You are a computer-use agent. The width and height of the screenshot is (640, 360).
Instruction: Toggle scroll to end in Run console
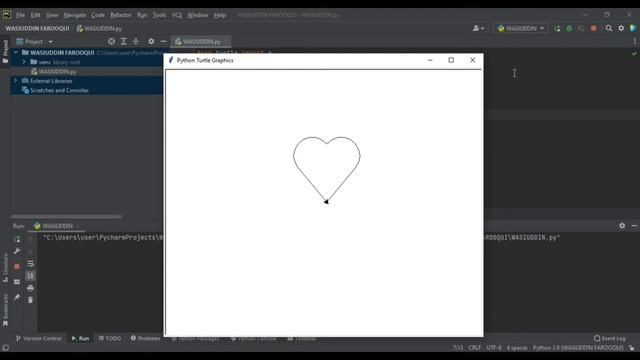click(30, 276)
